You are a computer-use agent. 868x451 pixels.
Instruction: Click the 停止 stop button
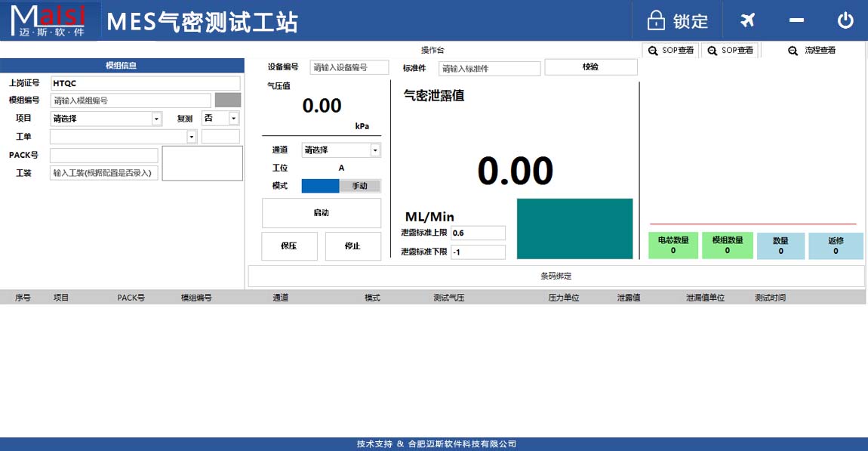352,246
